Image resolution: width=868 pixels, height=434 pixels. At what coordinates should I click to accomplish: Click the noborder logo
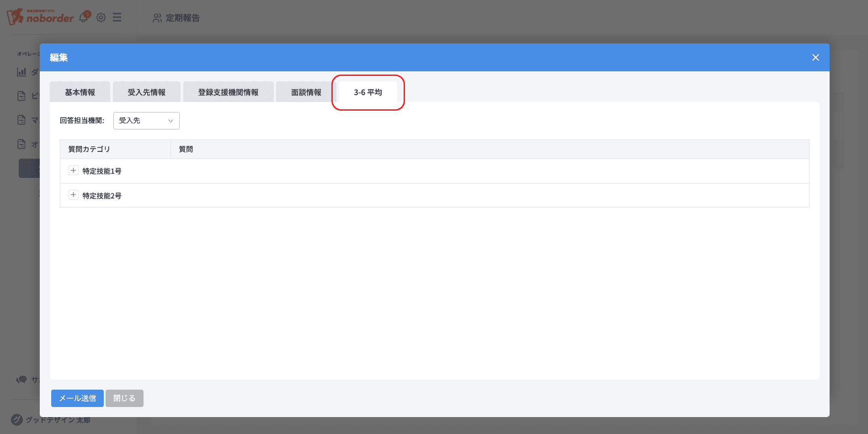point(40,17)
